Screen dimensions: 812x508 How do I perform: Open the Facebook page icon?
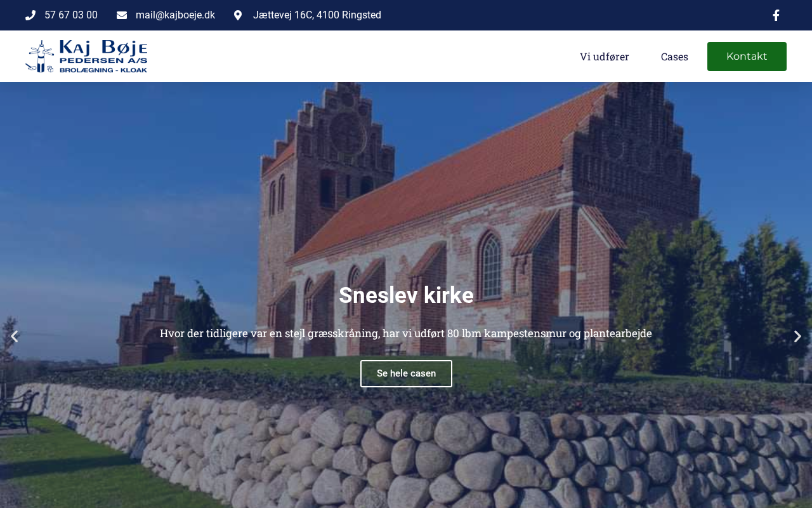pos(776,15)
